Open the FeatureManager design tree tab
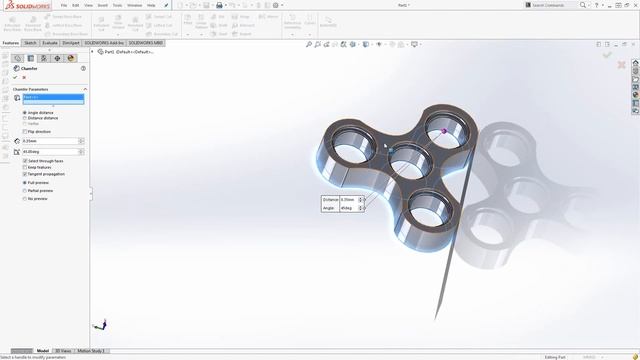The image size is (640, 360). [x=18, y=58]
